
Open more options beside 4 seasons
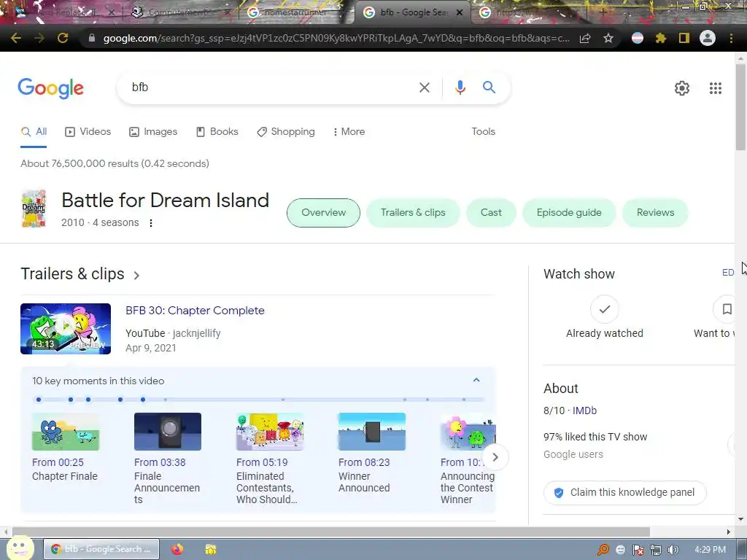coord(151,223)
